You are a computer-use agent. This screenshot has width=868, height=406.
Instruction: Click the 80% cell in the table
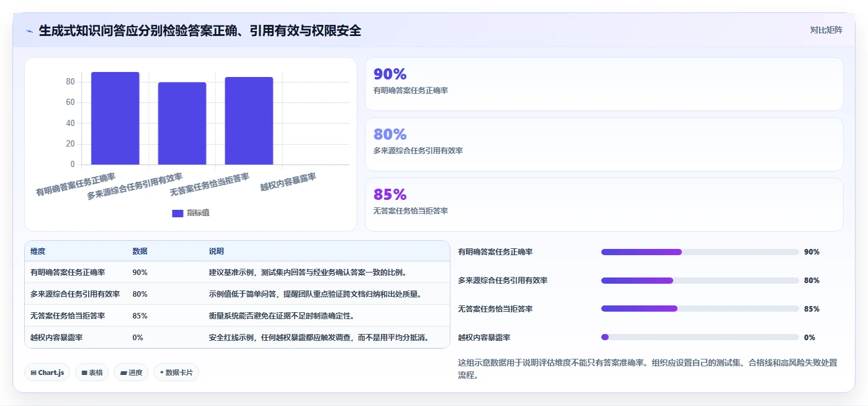tap(140, 294)
